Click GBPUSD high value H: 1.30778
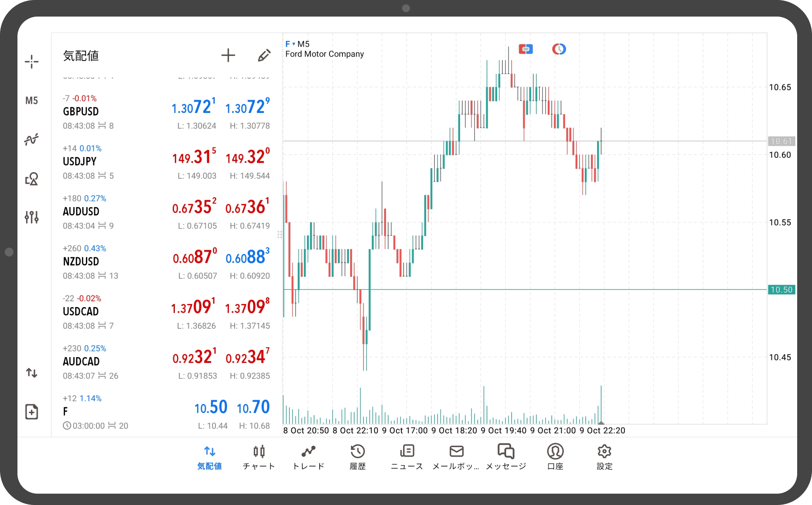Image resolution: width=812 pixels, height=505 pixels. [x=250, y=126]
